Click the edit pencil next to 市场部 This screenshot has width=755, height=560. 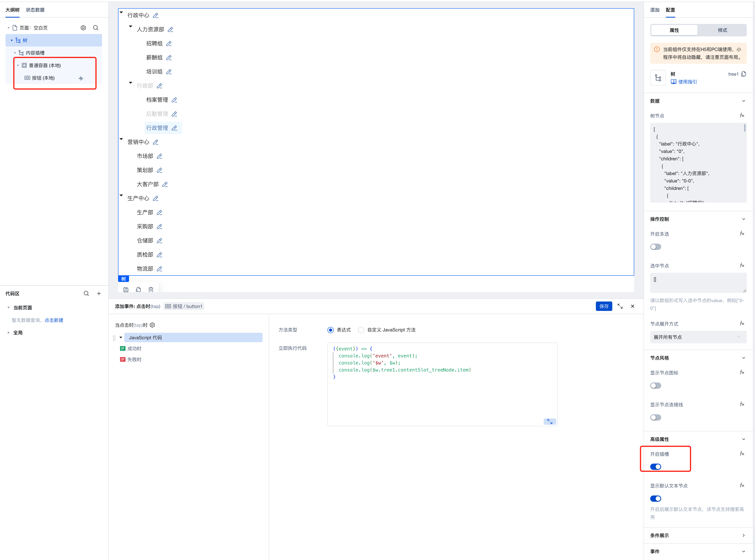(x=160, y=156)
